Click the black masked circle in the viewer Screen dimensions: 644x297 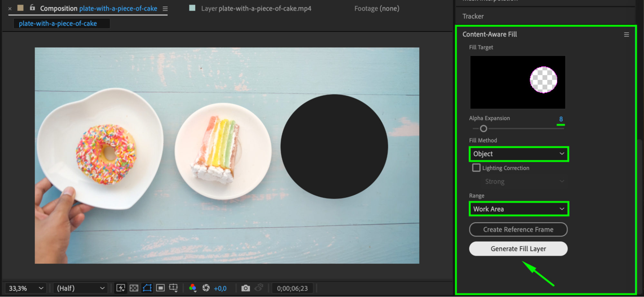[x=334, y=147]
